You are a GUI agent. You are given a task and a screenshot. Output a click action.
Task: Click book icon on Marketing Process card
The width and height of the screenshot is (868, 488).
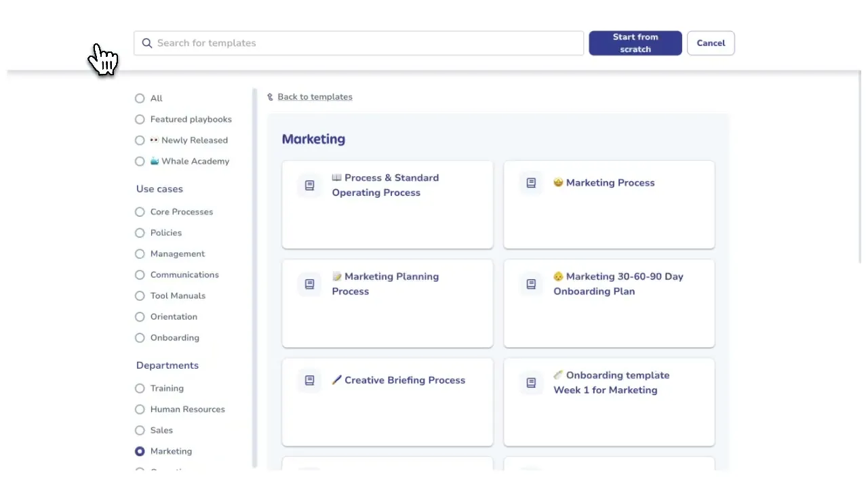click(531, 183)
